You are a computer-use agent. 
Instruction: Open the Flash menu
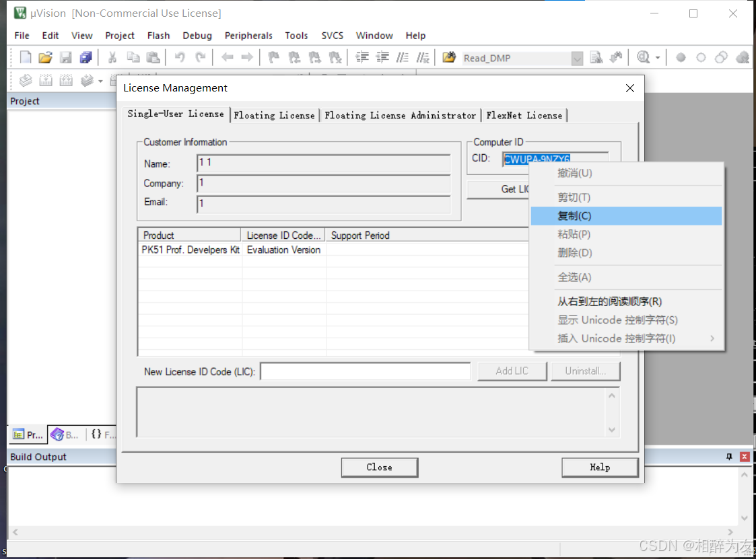[x=158, y=35]
